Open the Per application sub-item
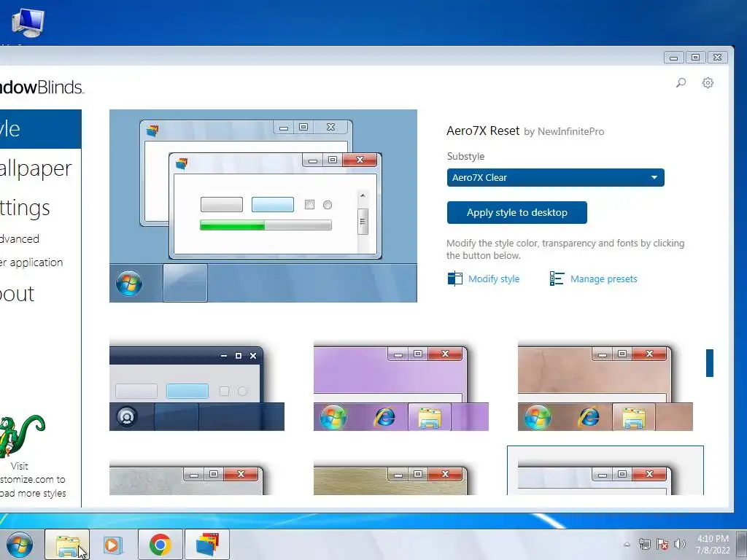 (x=31, y=262)
